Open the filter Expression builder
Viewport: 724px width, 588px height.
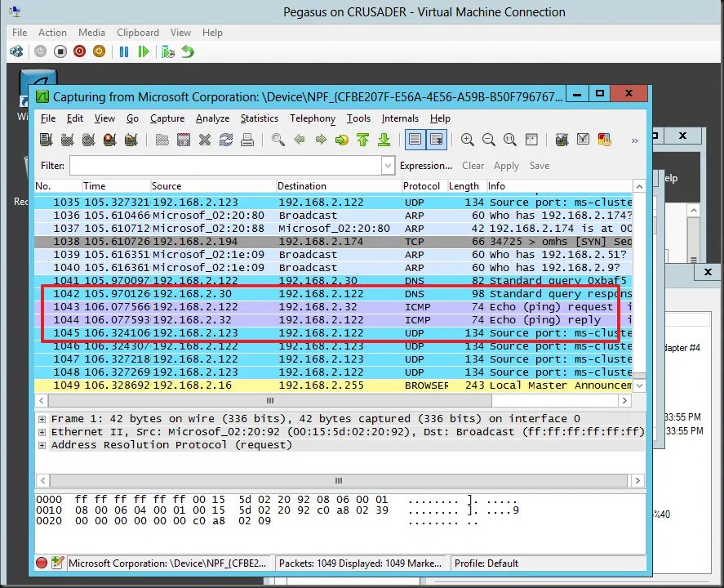coord(426,165)
